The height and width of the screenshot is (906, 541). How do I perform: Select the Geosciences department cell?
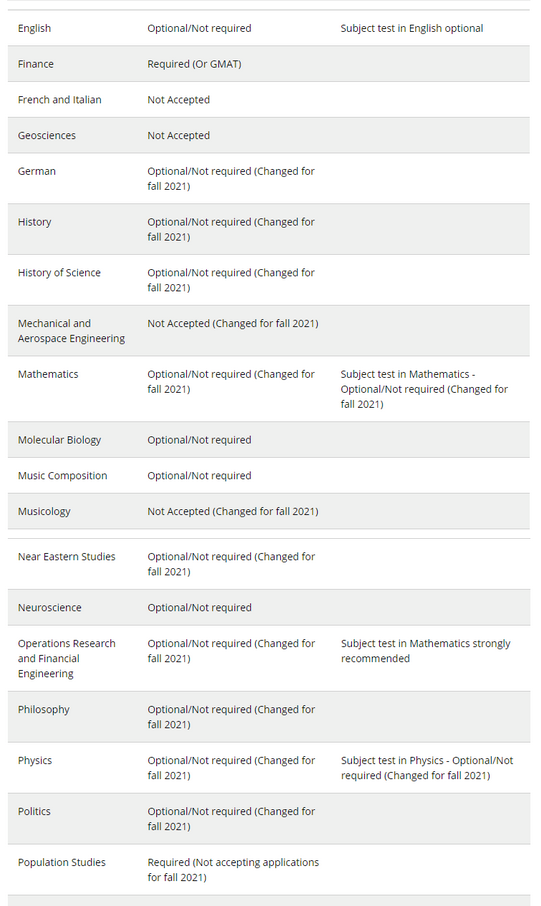(47, 136)
